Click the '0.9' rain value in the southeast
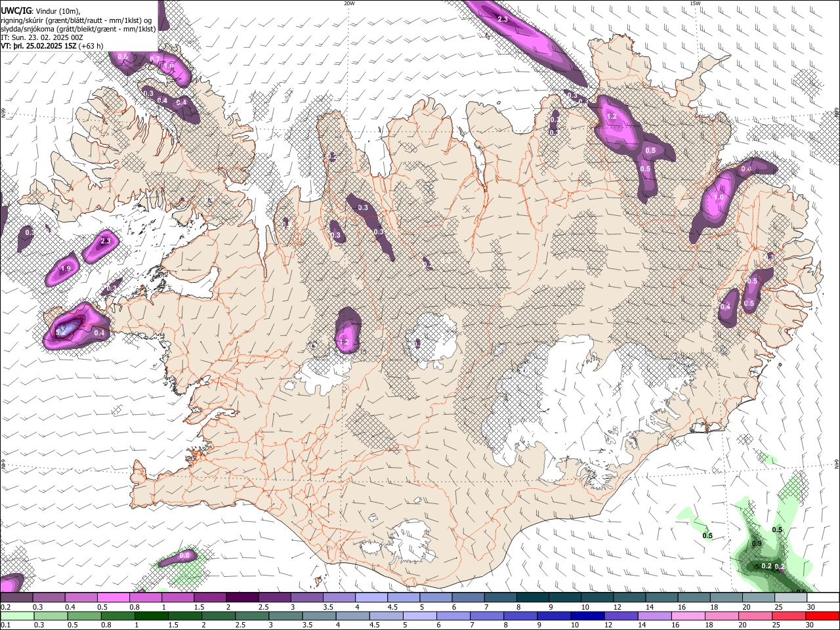 point(756,544)
